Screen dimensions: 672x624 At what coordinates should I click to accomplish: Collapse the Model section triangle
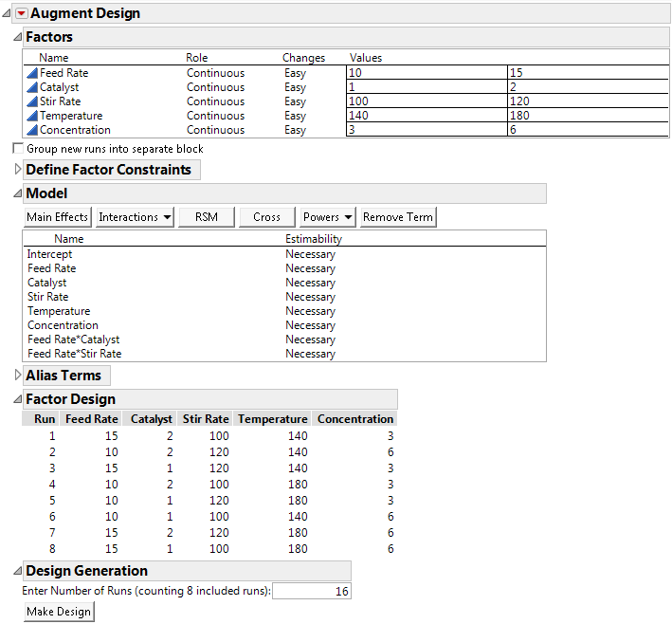coord(18,193)
